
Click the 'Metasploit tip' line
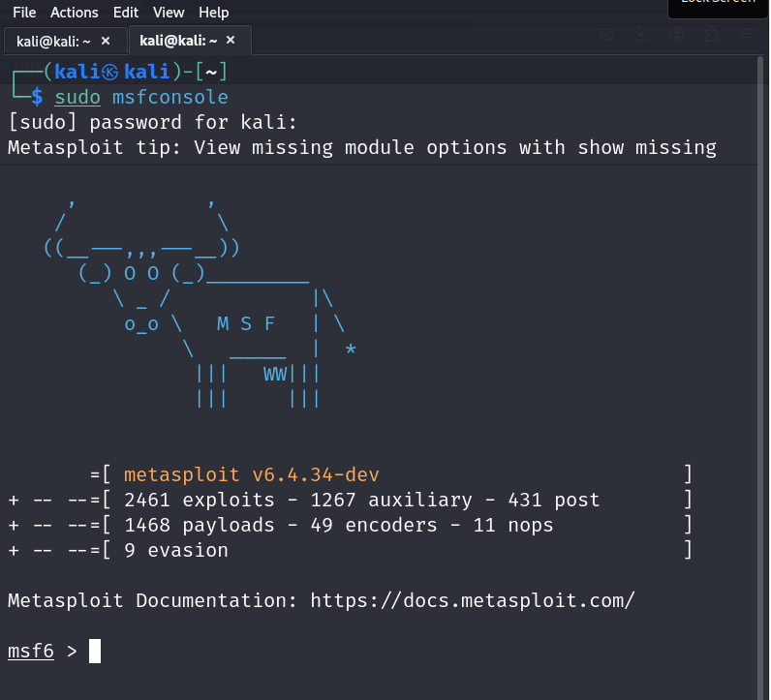click(362, 147)
